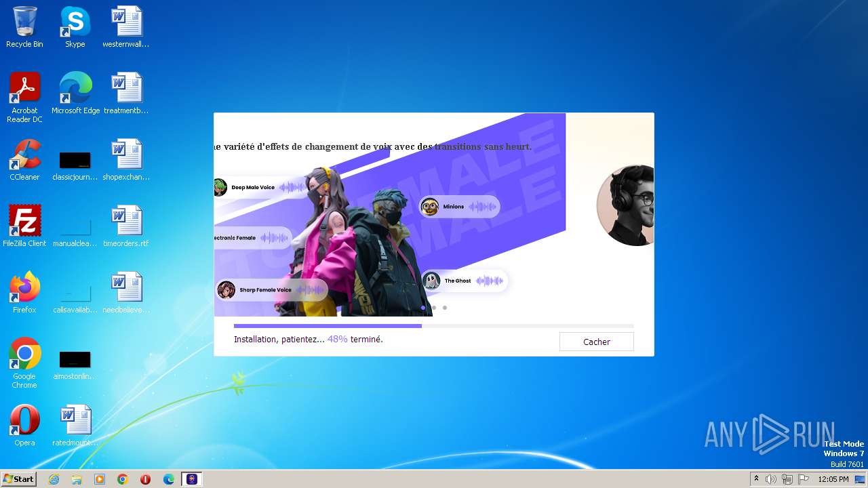
Task: Click the Sharp Female Voice effect chip
Action: pyautogui.click(x=271, y=290)
